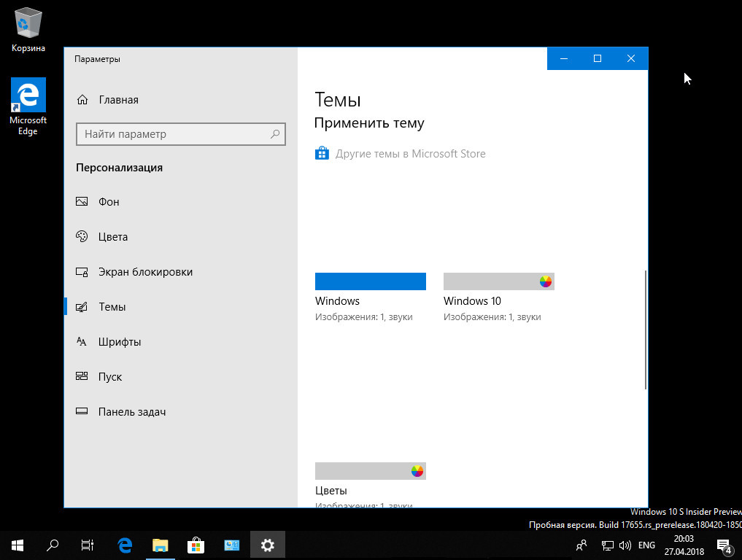Click the Параметры window title text
742x560 pixels.
pyautogui.click(x=97, y=59)
